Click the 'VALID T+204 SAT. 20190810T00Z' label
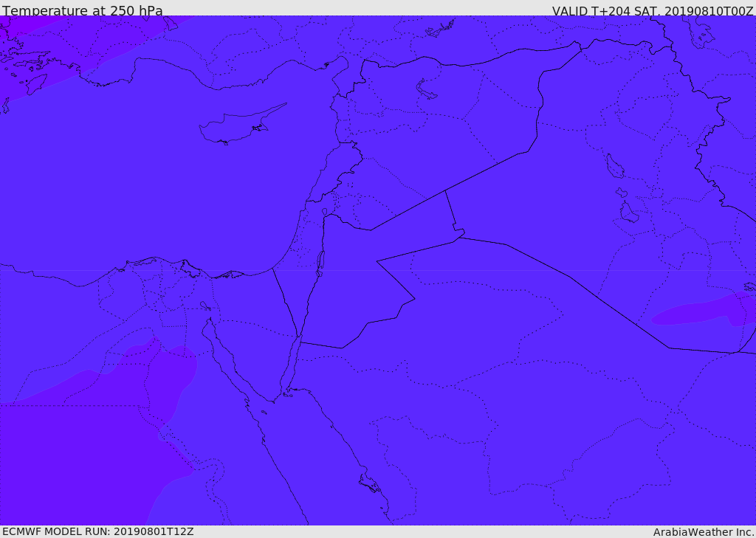This screenshot has width=756, height=538. [653, 11]
